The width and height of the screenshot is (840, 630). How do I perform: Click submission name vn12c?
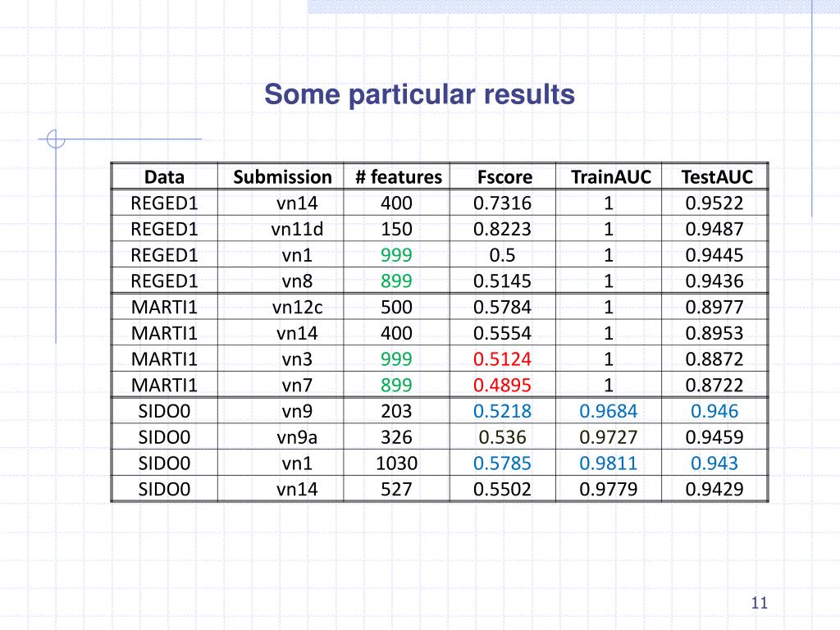click(x=297, y=307)
